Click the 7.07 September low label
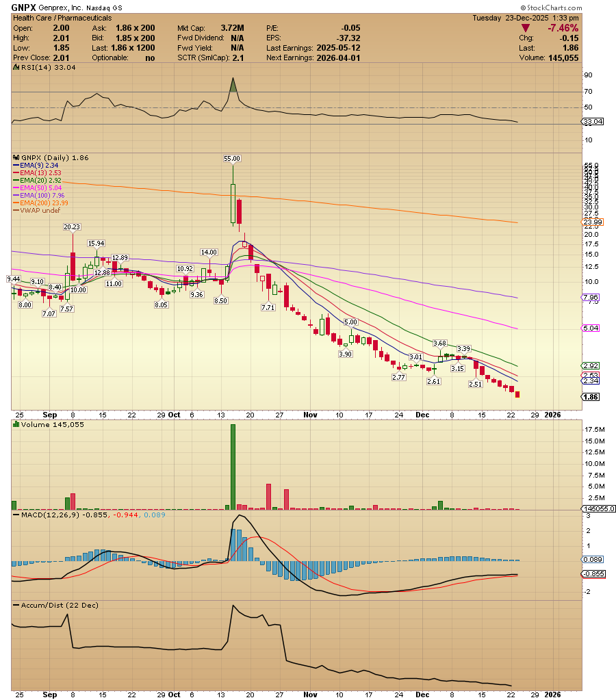The image size is (616, 700). [49, 314]
